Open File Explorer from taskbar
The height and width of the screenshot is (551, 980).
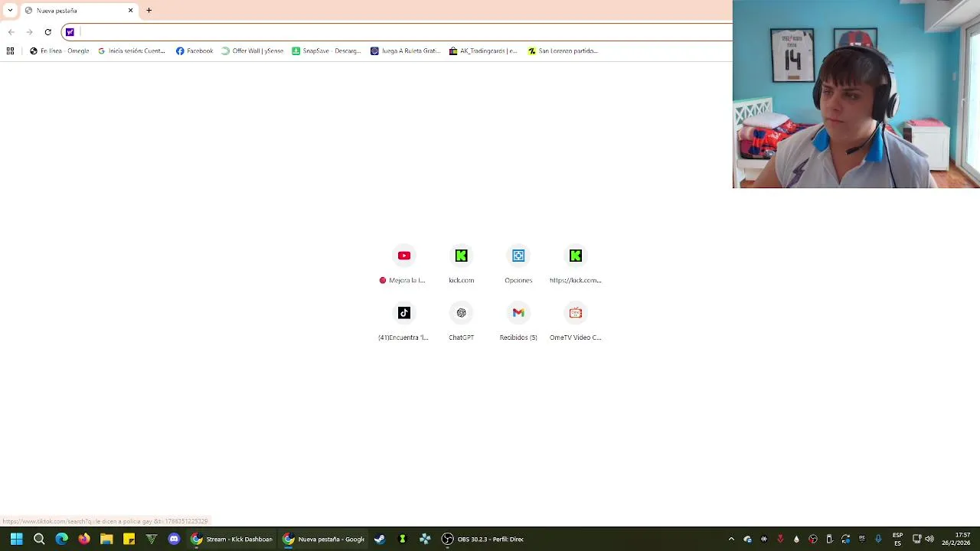point(106,539)
